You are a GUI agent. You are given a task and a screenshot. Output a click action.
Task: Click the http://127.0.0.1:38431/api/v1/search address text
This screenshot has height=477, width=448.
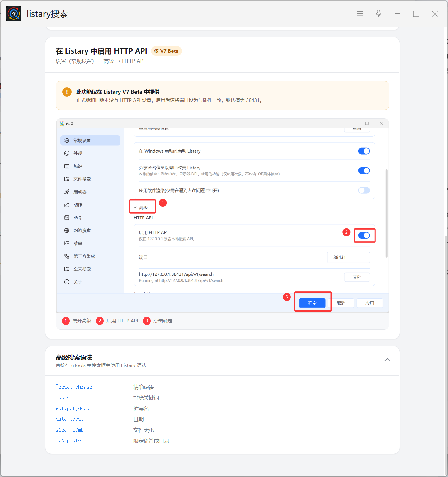[176, 274]
